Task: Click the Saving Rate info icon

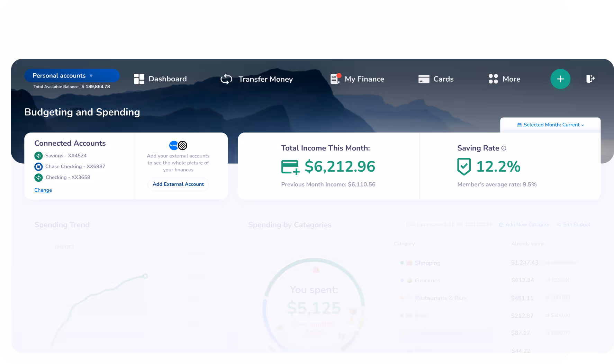Action: point(504,148)
